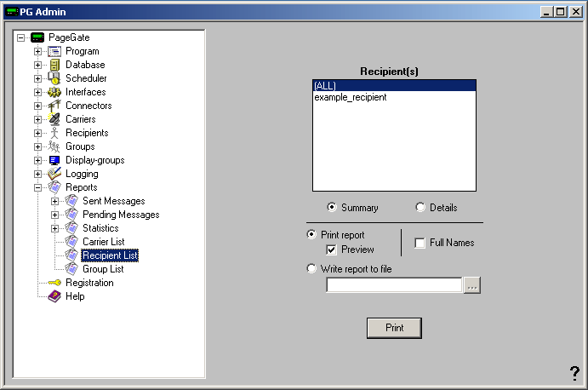This screenshot has height=390, width=588.
Task: Expand the Program node
Action: [38, 51]
